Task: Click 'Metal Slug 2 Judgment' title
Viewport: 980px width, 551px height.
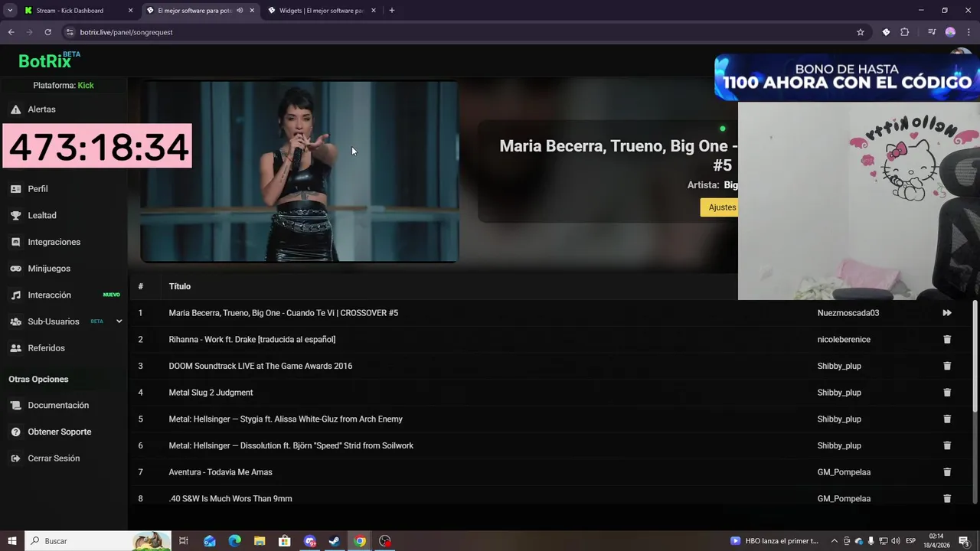Action: pos(211,393)
